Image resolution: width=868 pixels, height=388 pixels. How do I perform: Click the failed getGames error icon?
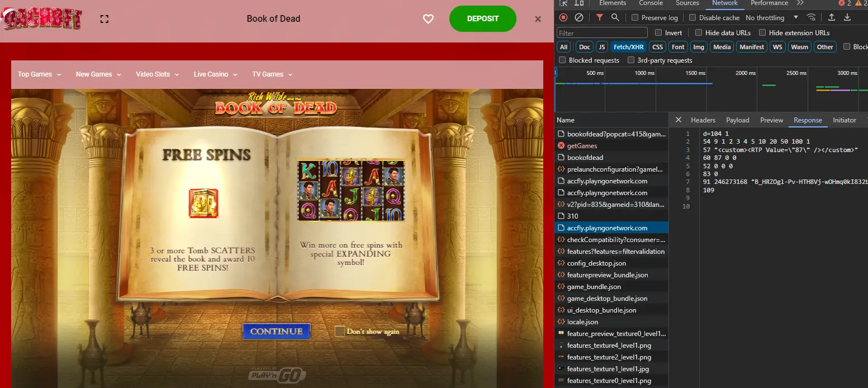[561, 145]
